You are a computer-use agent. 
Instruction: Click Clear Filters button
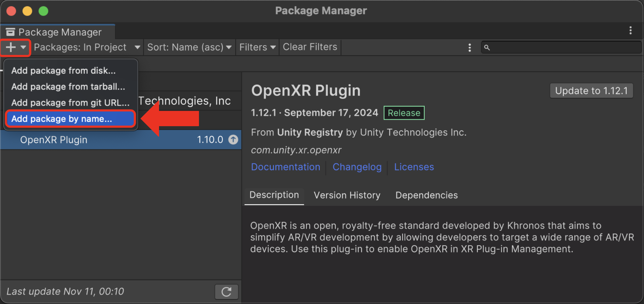310,47
